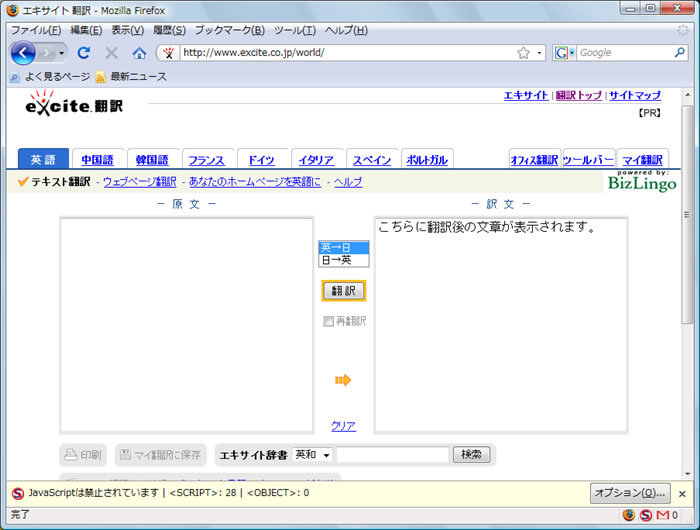Screen dimensions: 700x530
Task: Click the 原文 source text box
Action: tap(187, 325)
